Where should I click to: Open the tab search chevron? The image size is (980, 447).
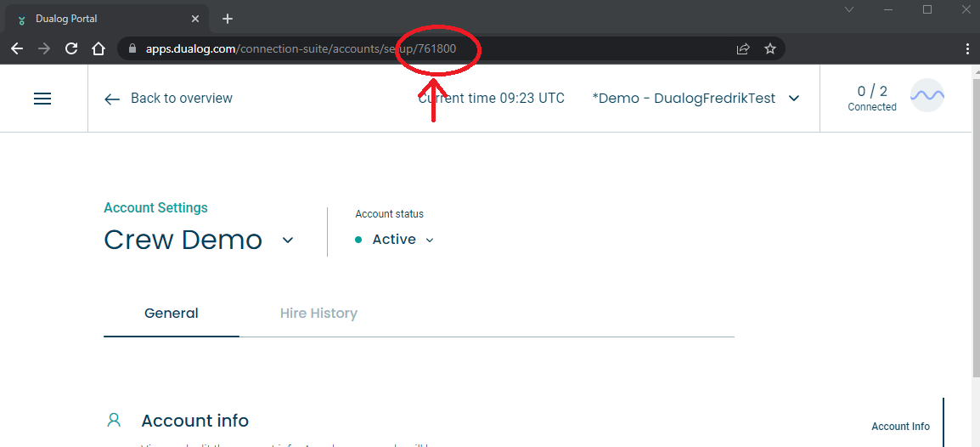[848, 9]
